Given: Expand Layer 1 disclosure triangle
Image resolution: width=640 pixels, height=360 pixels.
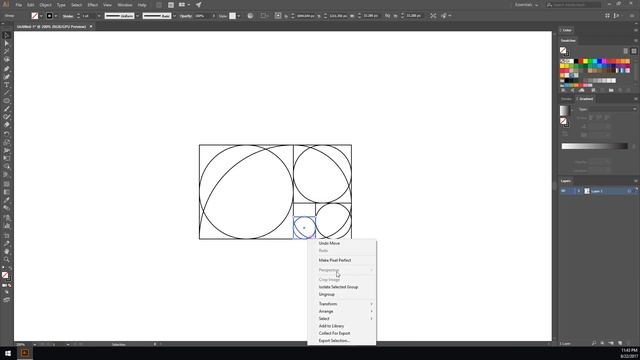Looking at the screenshot, I should pyautogui.click(x=578, y=191).
